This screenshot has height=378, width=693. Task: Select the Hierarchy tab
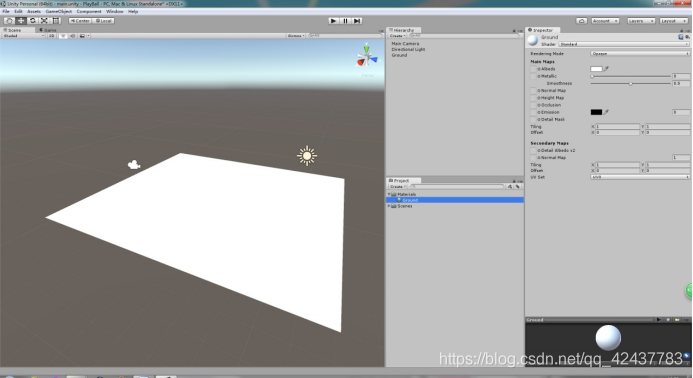point(404,30)
